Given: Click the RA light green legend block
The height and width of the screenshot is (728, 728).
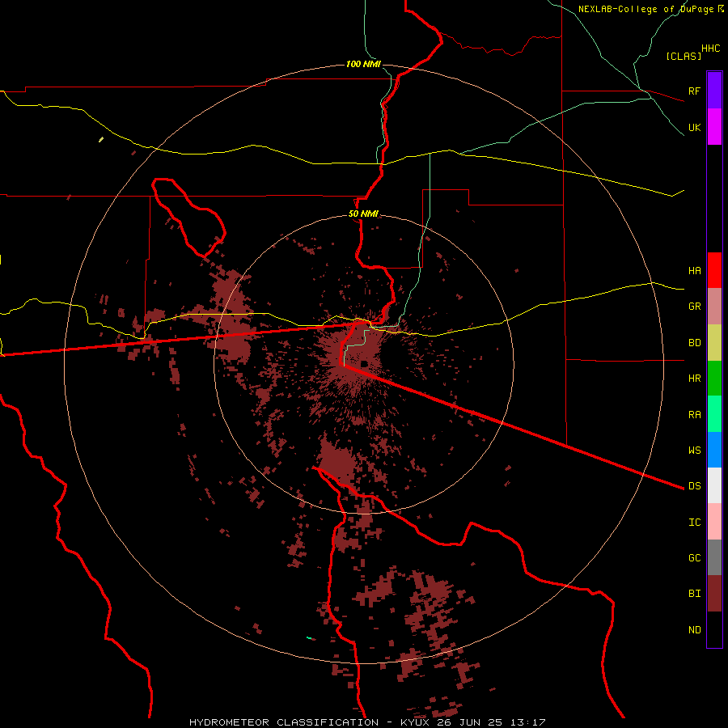Looking at the screenshot, I should coord(714,414).
